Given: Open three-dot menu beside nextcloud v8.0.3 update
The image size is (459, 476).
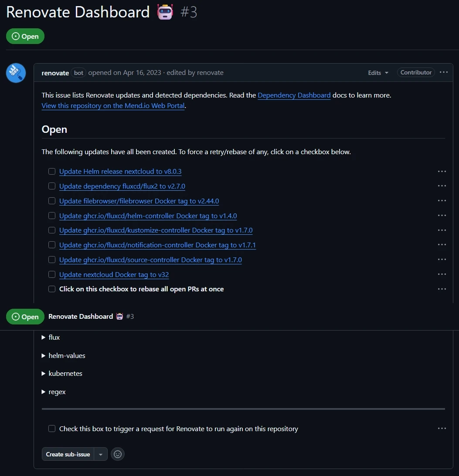Looking at the screenshot, I should coord(442,172).
